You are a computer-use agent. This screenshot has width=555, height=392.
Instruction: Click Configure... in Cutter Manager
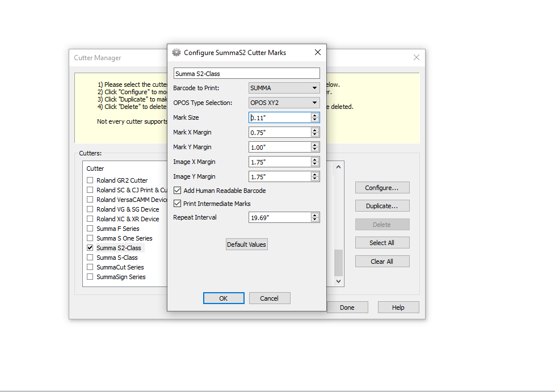(x=382, y=188)
